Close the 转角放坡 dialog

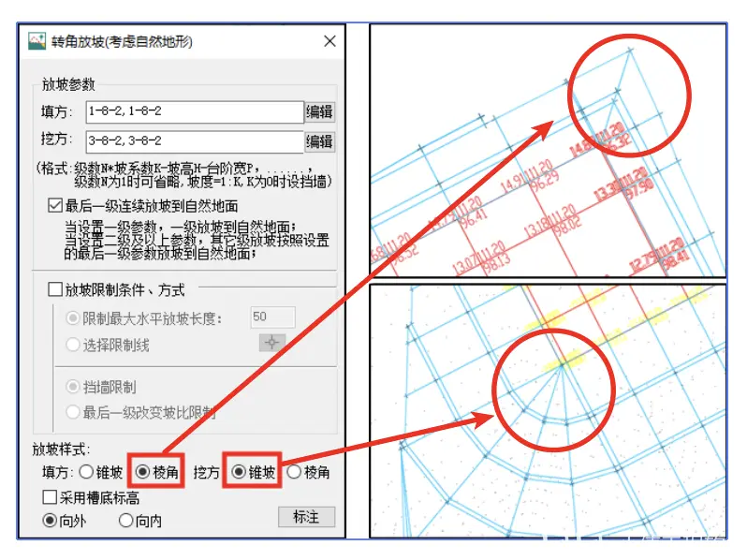[330, 41]
